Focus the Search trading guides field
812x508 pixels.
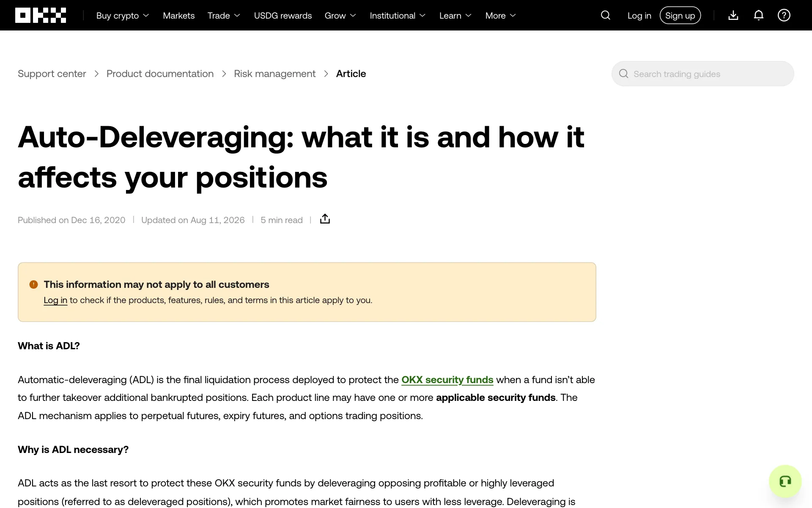[702, 74]
